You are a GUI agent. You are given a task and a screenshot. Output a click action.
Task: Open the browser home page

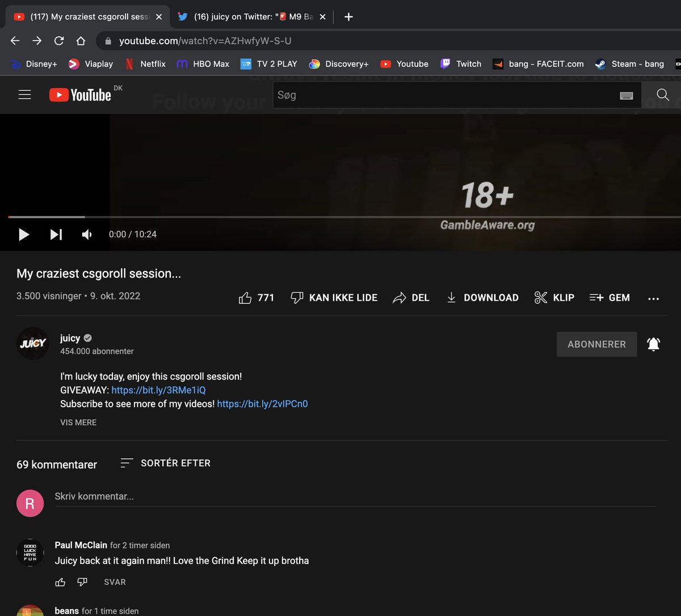[81, 41]
